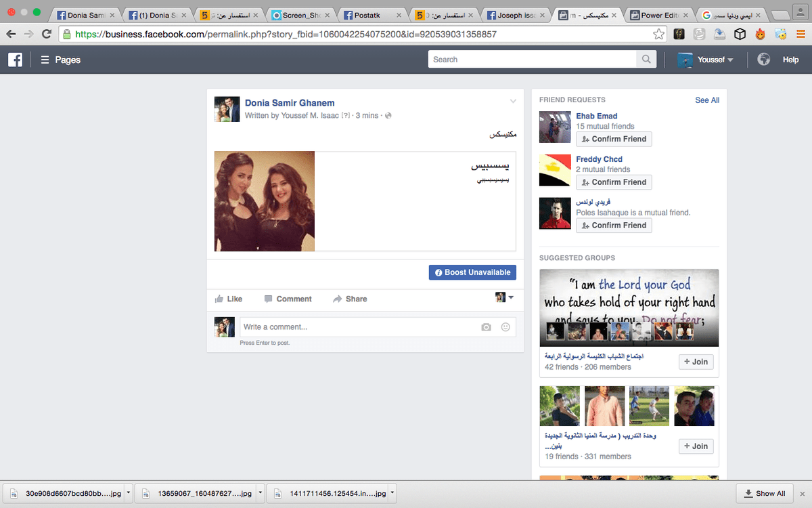This screenshot has width=812, height=508.
Task: Click See All friend requests link
Action: pos(707,100)
